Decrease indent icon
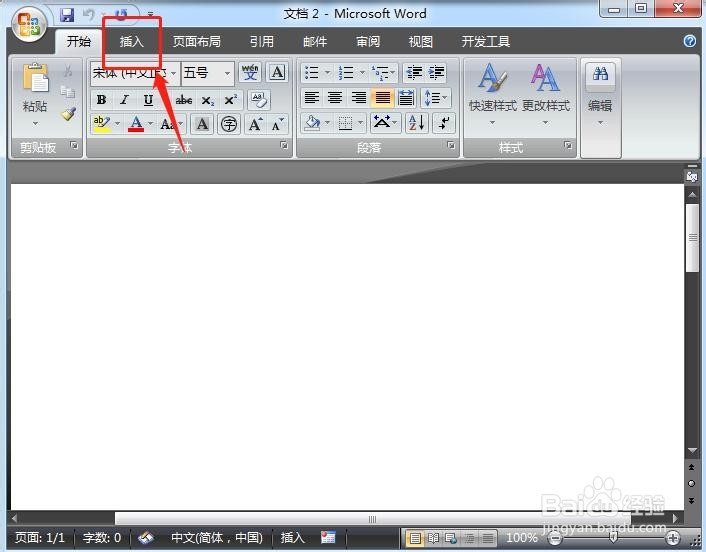The width and height of the screenshot is (706, 552). pyautogui.click(x=414, y=72)
